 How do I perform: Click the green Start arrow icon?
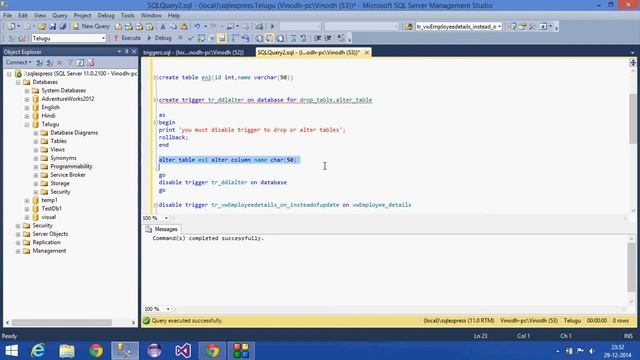tap(273, 27)
